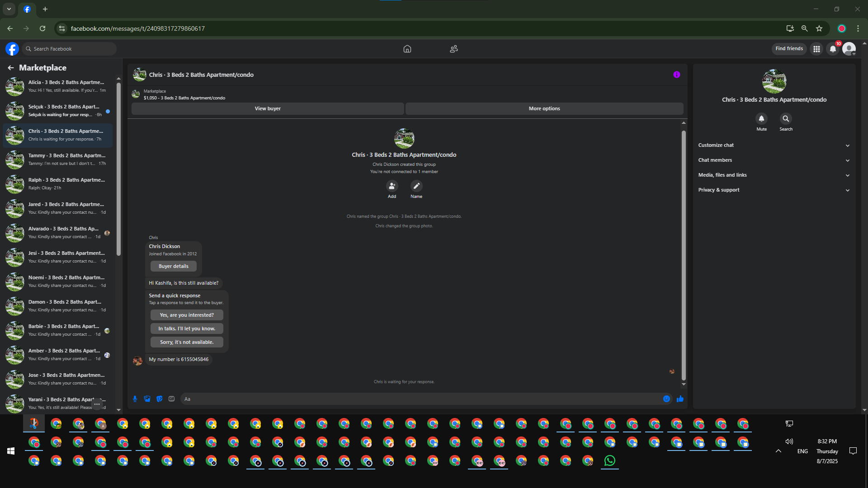Image resolution: width=868 pixels, height=488 pixels.
Task: Go to the Facebook Home icon
Action: pos(407,49)
